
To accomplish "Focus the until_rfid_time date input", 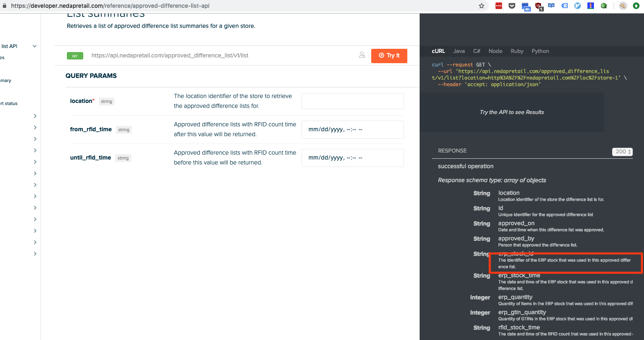I will pos(353,158).
